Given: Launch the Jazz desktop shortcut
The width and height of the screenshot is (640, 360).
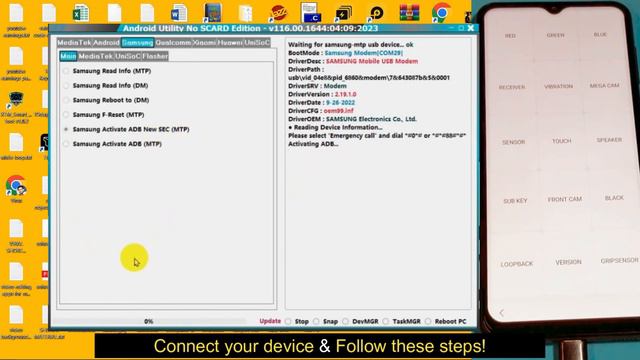Looking at the screenshot, I should [x=278, y=13].
